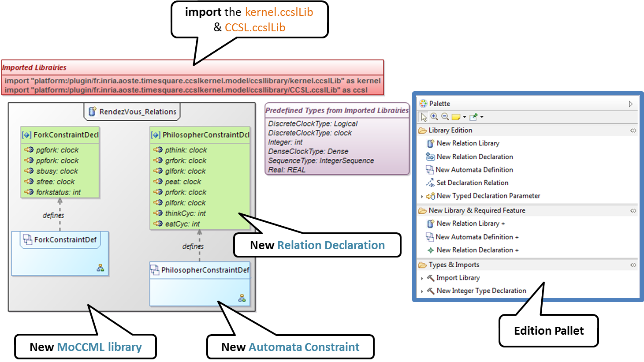Click the subdiagram icon in ForkConstraintDef
Screen dimensions: 644x362
click(101, 268)
